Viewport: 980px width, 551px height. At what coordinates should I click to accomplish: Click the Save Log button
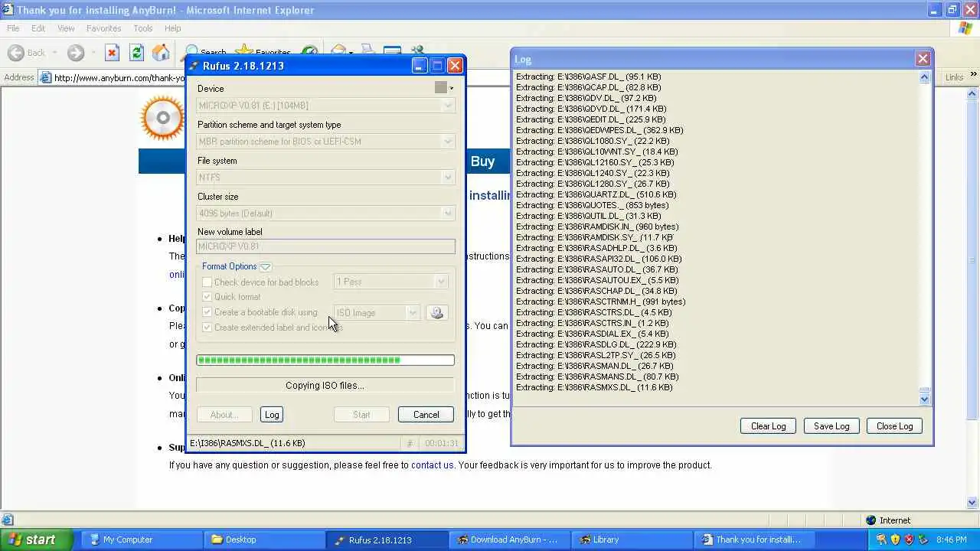point(831,426)
